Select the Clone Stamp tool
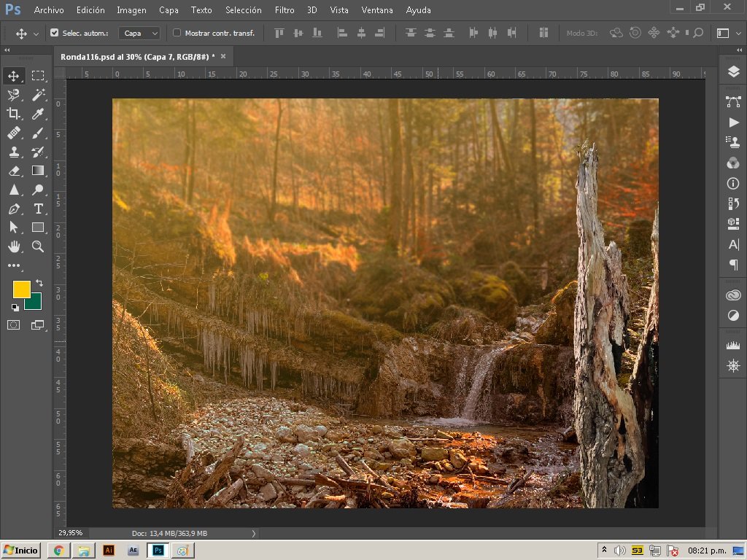The width and height of the screenshot is (747, 560). coord(13,152)
